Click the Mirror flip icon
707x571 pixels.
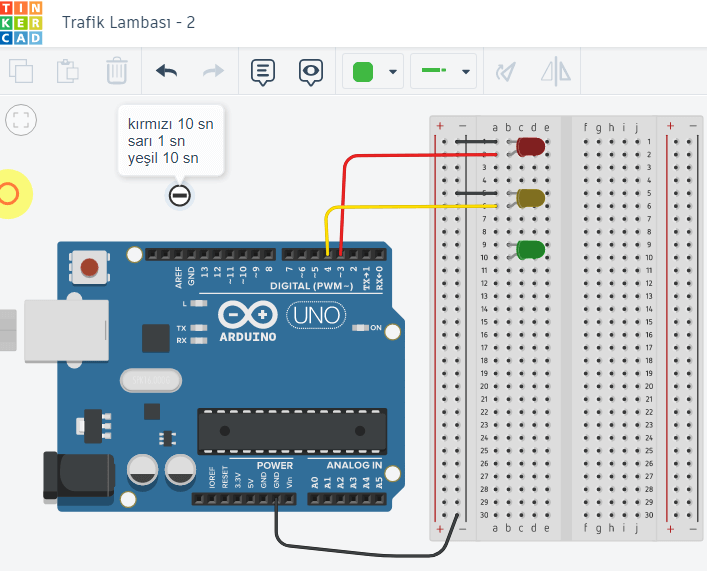555,72
